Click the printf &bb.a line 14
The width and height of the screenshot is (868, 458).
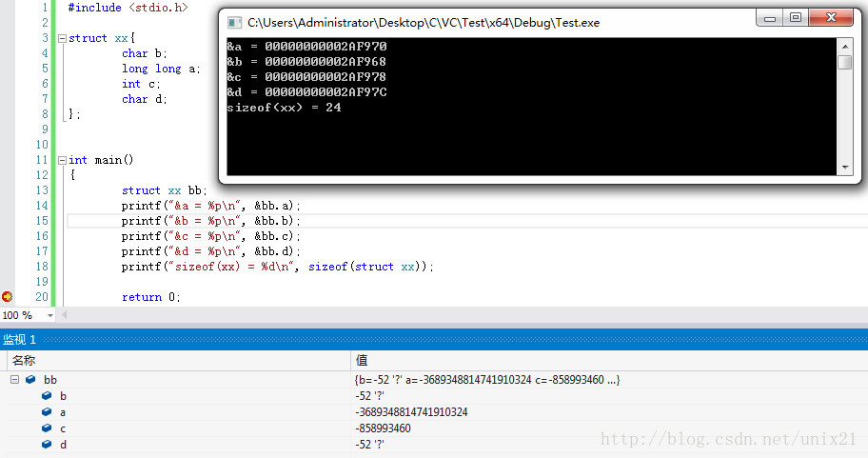coord(211,206)
